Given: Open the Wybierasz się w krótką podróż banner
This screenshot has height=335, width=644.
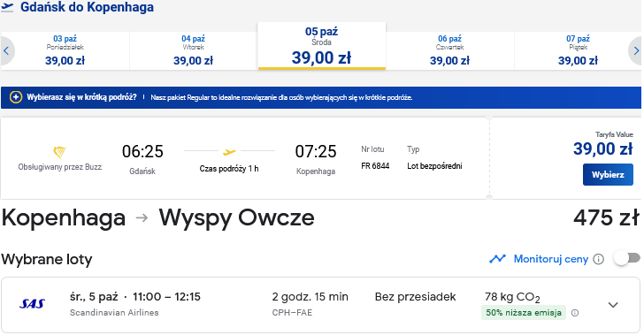Looking at the screenshot, I should (x=321, y=97).
